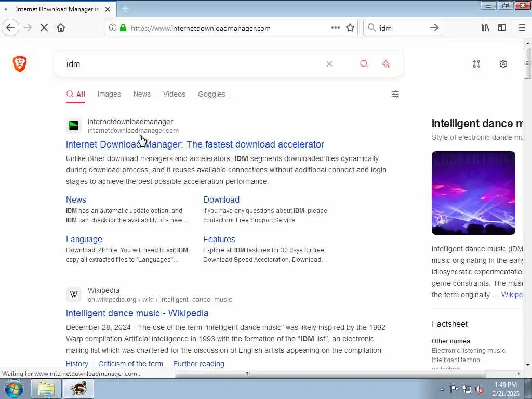Click the forward navigation arrow
Viewport: 532px width, 399px height.
pos(28,28)
